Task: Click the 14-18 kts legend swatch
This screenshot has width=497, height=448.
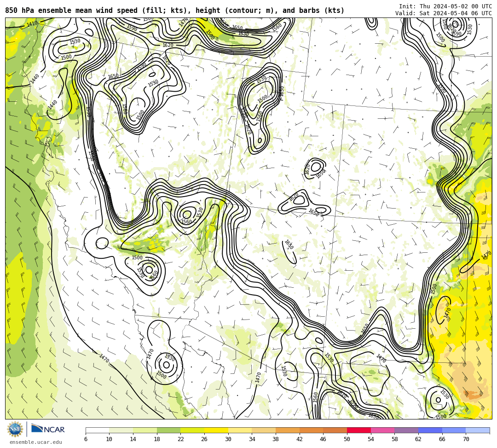Action: [145, 430]
